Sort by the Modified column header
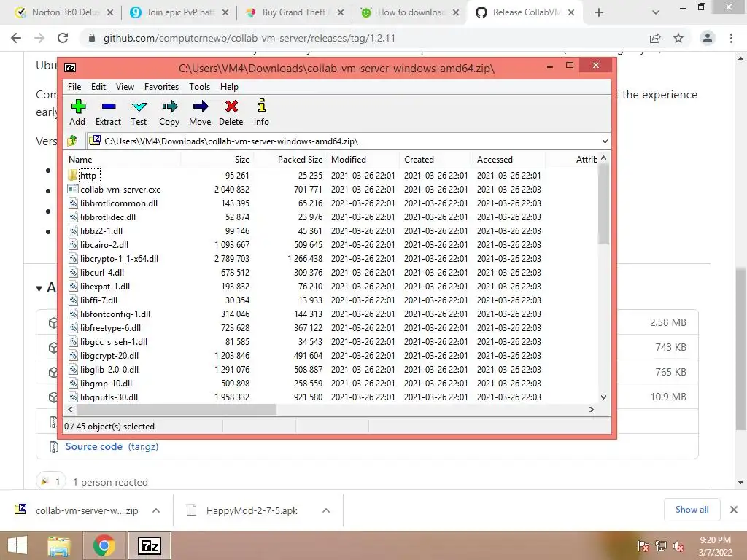The height and width of the screenshot is (560, 747). [363, 160]
